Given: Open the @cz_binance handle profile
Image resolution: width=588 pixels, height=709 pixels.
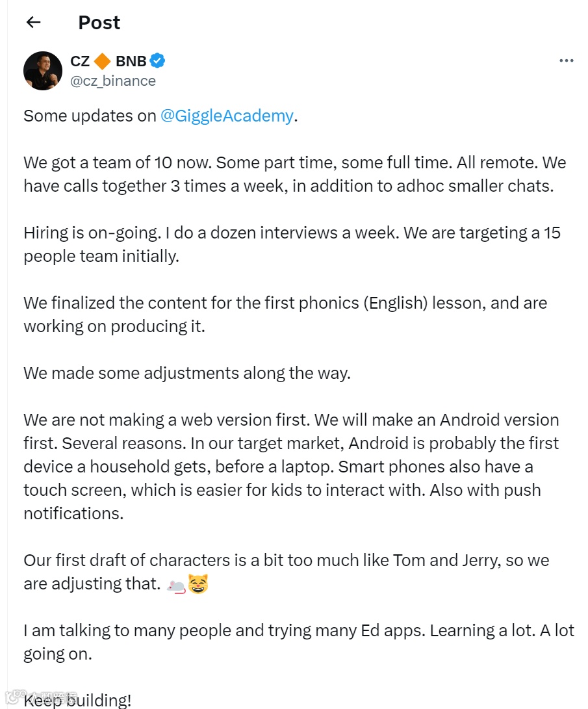Looking at the screenshot, I should (113, 81).
